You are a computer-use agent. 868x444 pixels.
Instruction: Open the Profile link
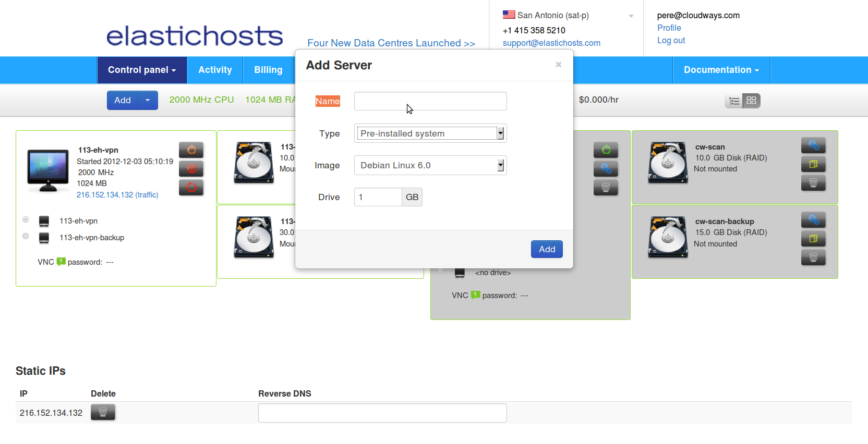pos(669,28)
